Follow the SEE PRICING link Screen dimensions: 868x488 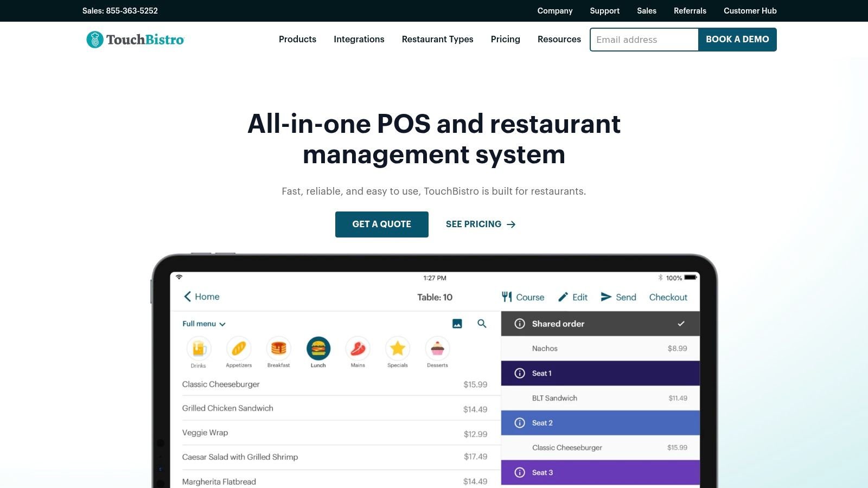pyautogui.click(x=481, y=224)
